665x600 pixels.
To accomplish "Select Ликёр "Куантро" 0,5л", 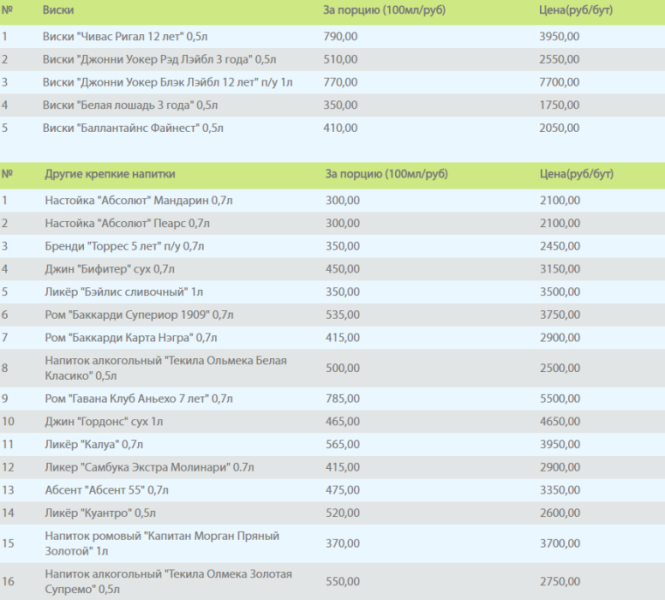I will (x=100, y=513).
